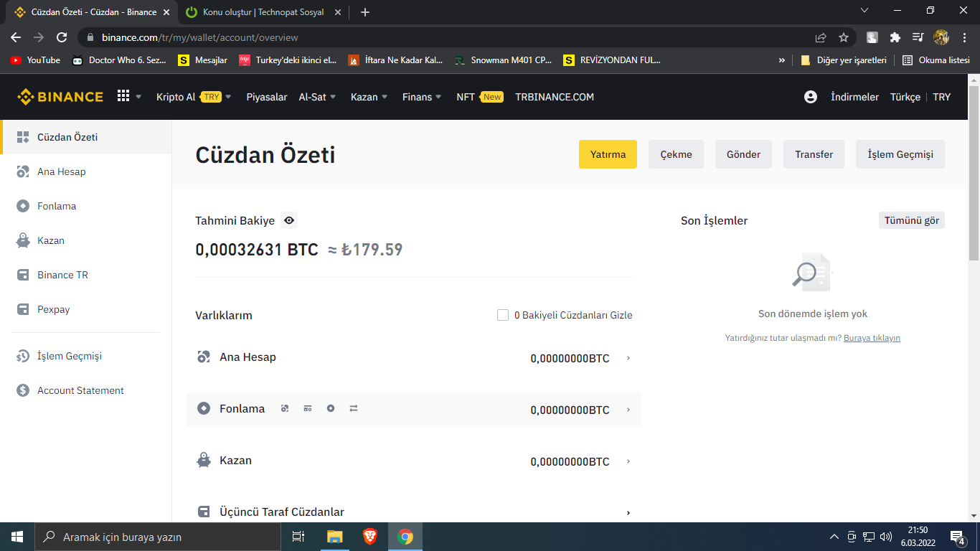Click the card payment icon in Fonlama row
Viewport: 980px width, 551px height.
[x=308, y=408]
